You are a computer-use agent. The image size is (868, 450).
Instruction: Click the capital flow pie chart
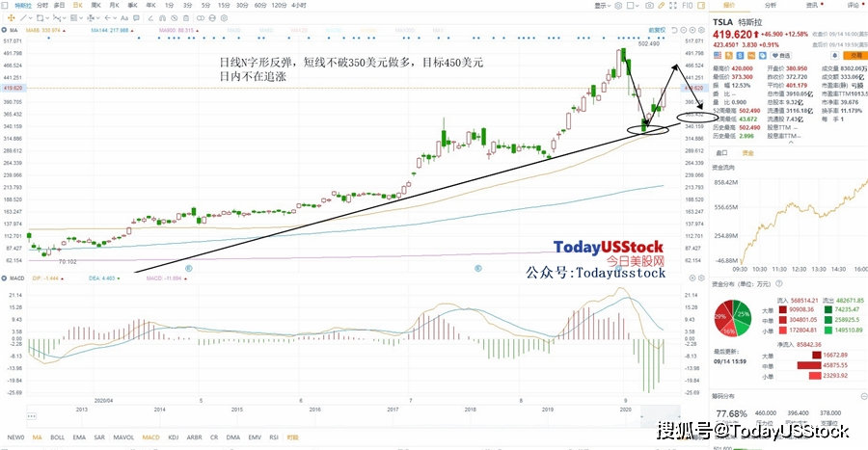[x=732, y=318]
